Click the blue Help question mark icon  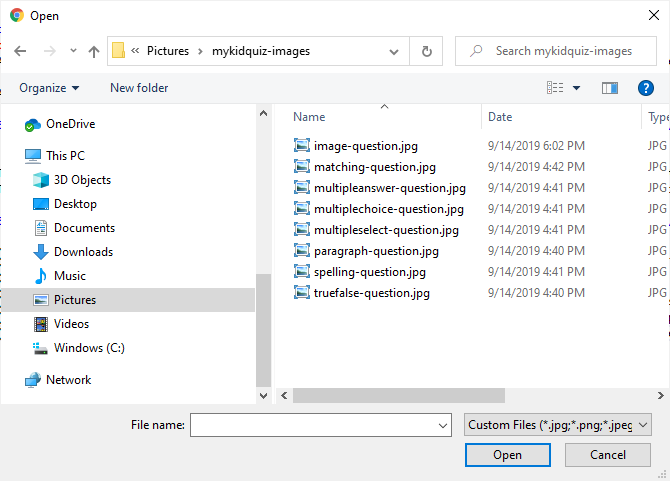pos(646,88)
